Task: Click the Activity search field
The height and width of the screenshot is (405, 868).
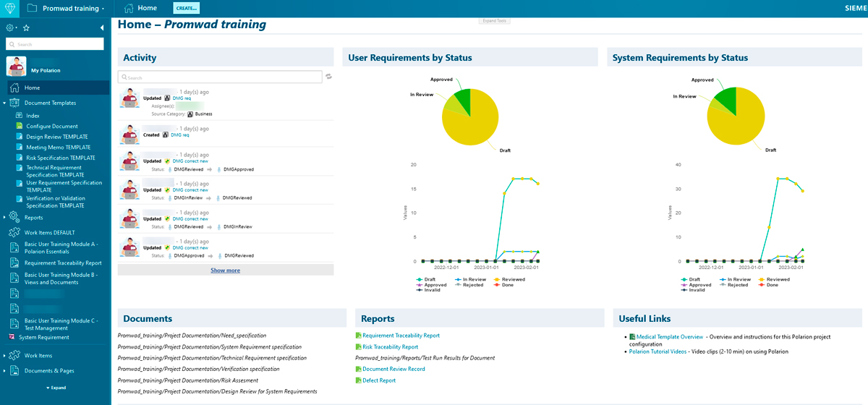Action: click(x=220, y=77)
